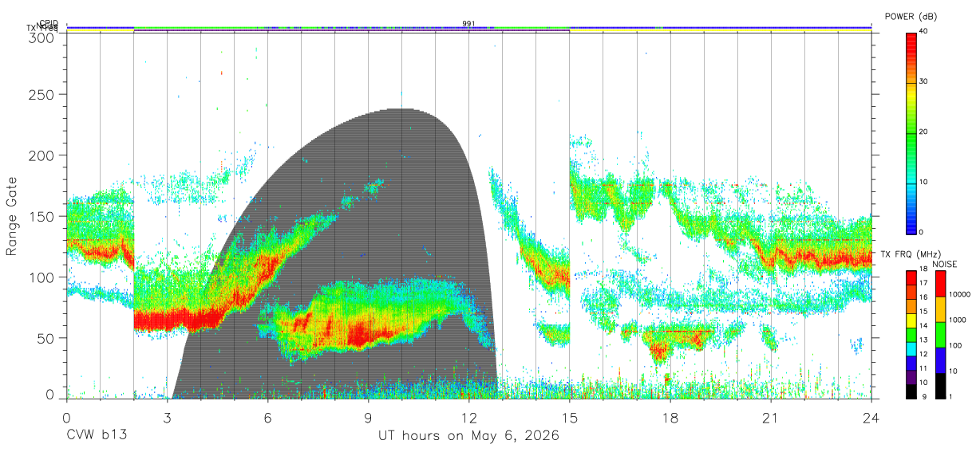Select the green segment of NOISE scale
980x452 pixels.
coord(940,335)
